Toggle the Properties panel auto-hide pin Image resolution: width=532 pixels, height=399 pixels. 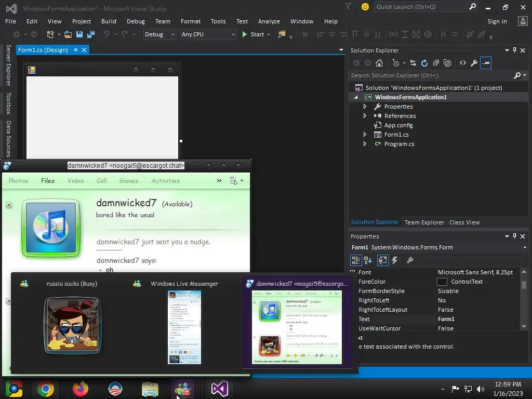click(515, 236)
